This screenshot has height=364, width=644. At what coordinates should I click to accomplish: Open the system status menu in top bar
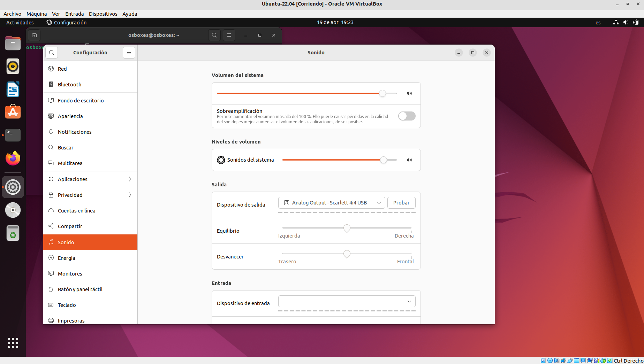click(626, 22)
